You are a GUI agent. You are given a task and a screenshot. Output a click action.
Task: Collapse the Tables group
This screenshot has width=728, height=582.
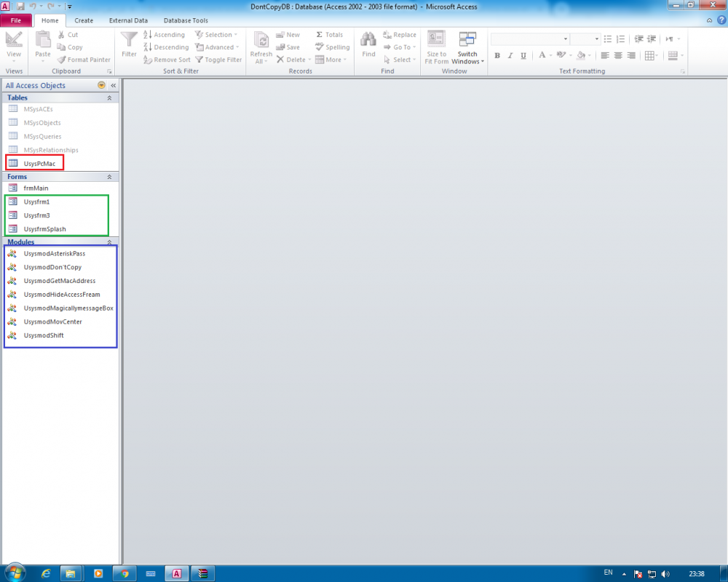[x=110, y=98]
